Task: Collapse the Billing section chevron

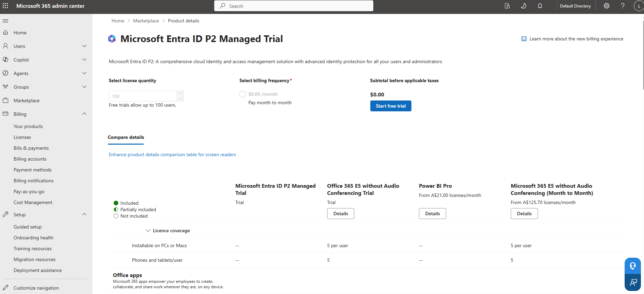Action: pyautogui.click(x=84, y=114)
